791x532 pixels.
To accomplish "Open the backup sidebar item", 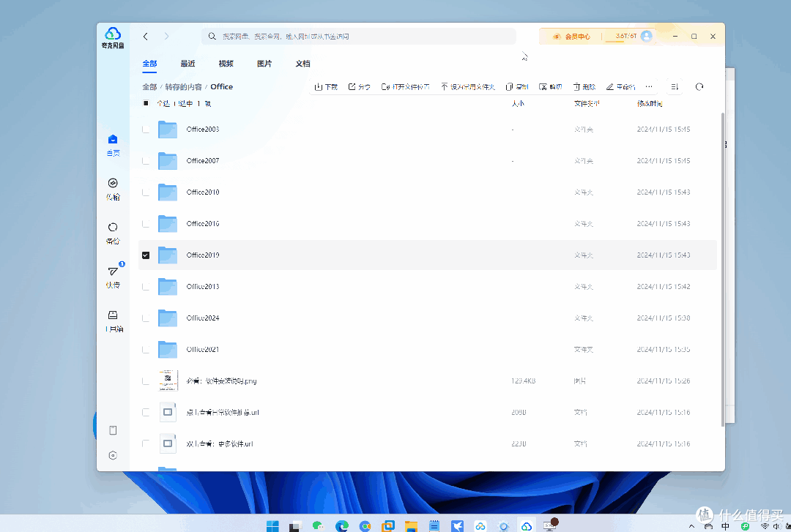I will pos(113,233).
